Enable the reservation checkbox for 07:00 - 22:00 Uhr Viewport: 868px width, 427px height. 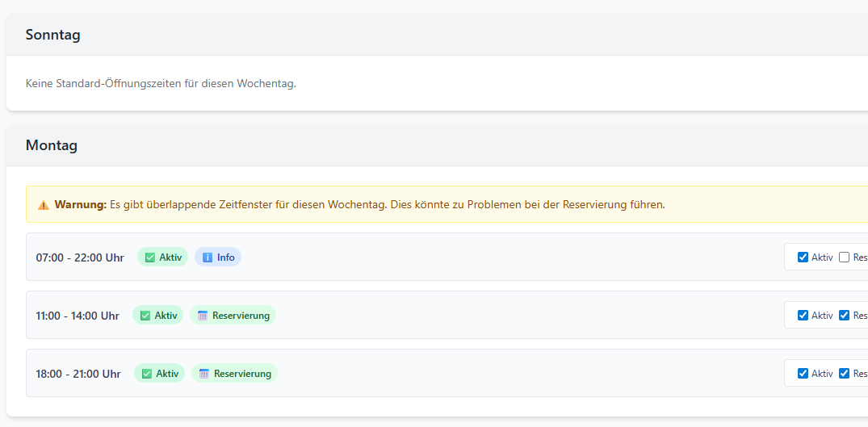[844, 257]
